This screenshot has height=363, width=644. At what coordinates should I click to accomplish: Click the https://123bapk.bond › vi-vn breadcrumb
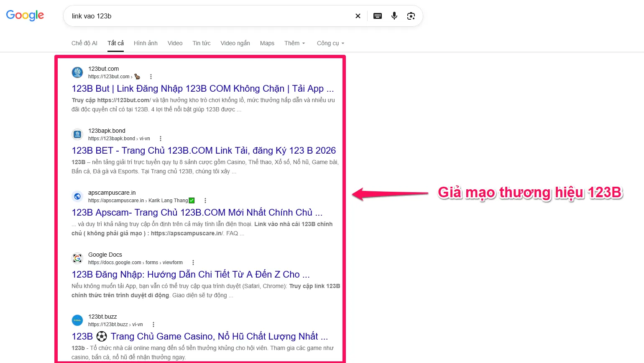119,139
